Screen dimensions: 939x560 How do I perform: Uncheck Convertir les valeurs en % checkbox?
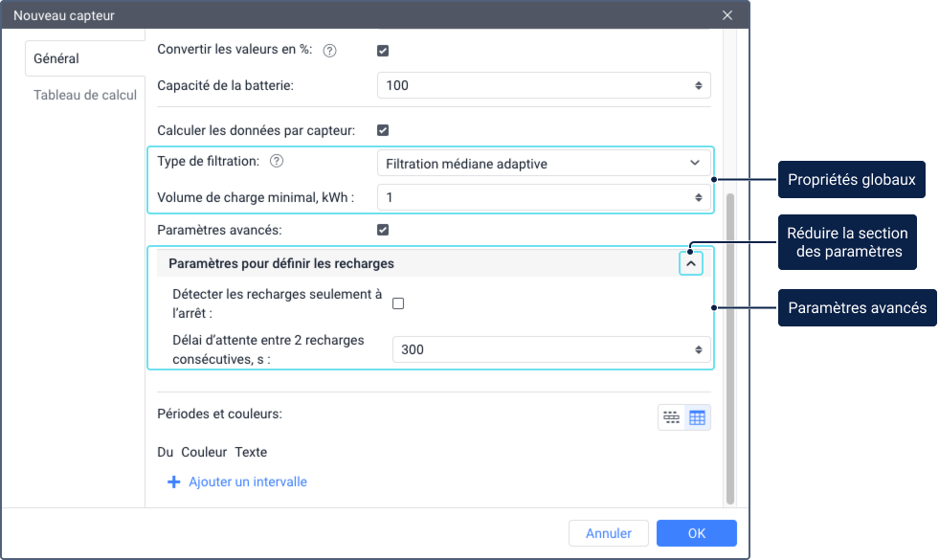pyautogui.click(x=383, y=51)
